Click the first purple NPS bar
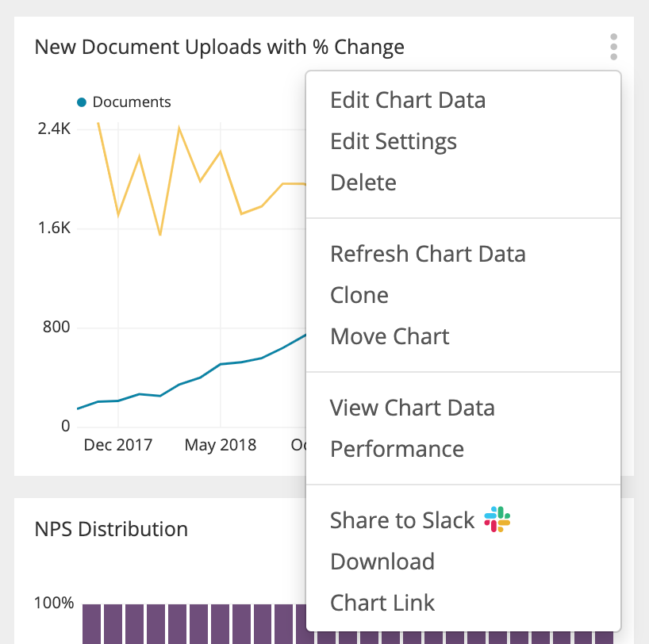Screen dimensions: 649x644 click(x=92, y=624)
